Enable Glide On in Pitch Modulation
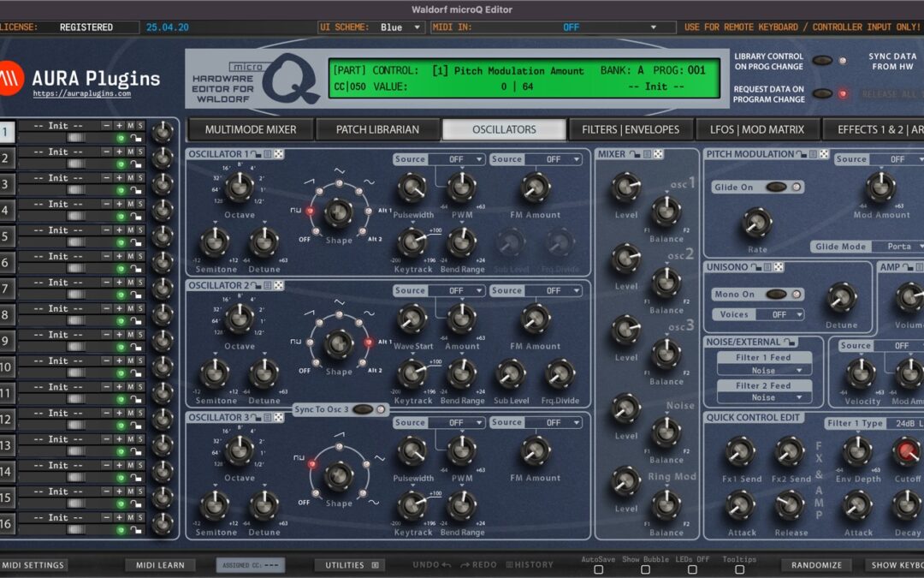924x578 pixels. point(777,187)
